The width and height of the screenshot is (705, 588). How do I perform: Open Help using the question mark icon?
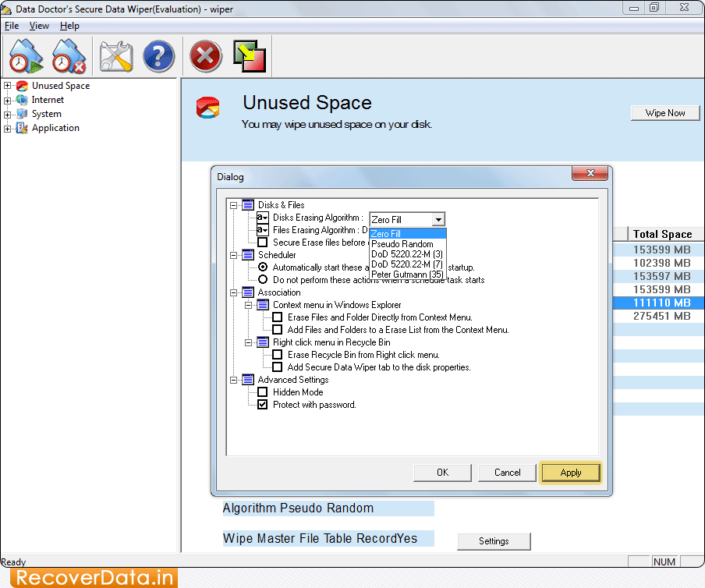(x=158, y=55)
